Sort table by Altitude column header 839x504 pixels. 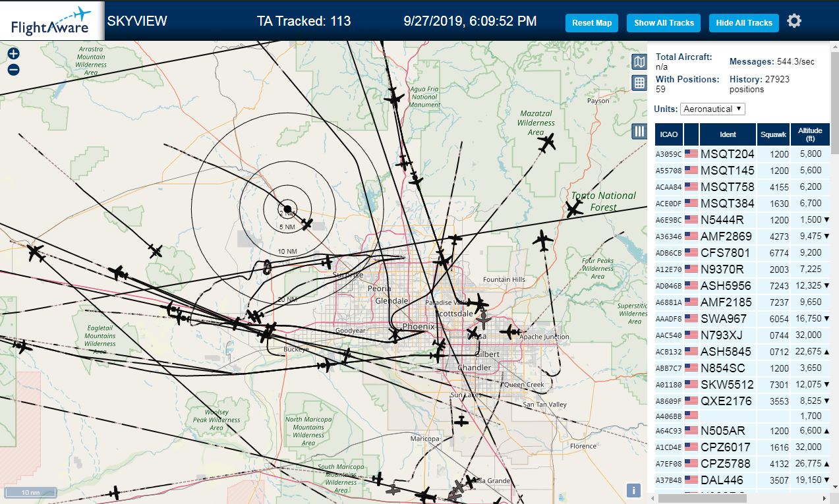810,134
